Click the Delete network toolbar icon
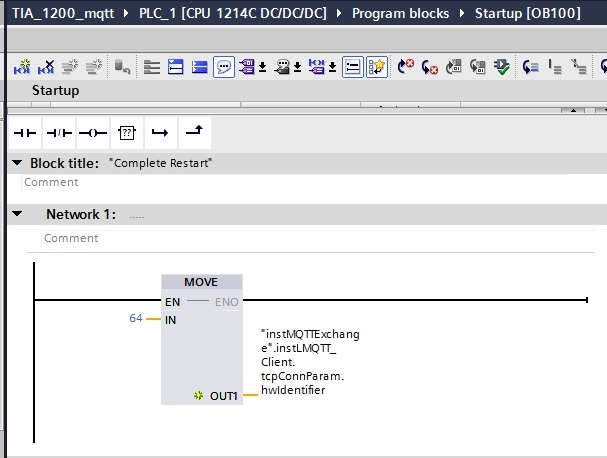This screenshot has height=458, width=607. coord(46,67)
